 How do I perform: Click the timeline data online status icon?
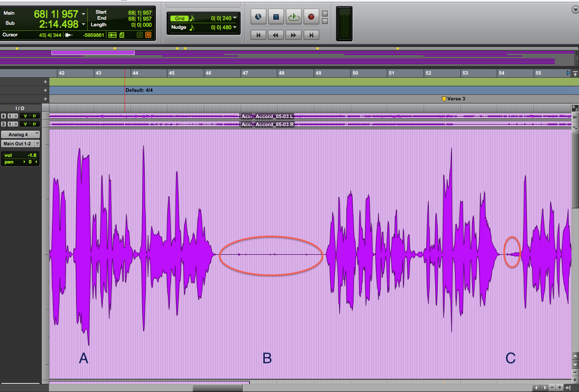point(112,35)
